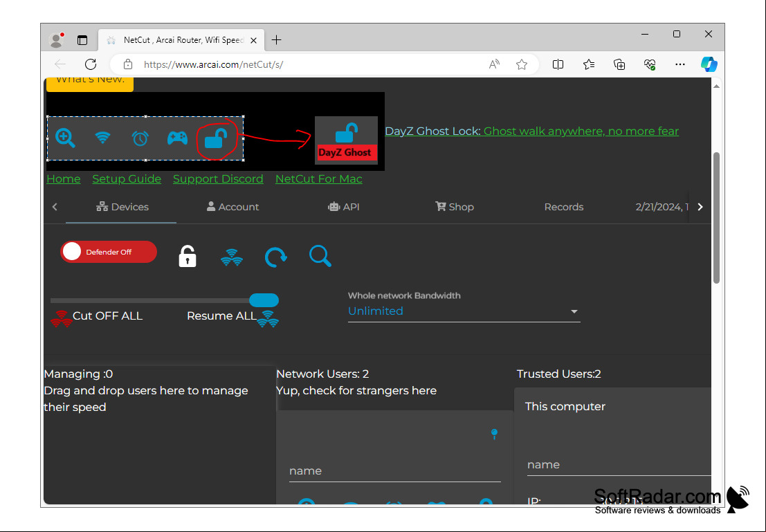Click the page vertical scrollbar thumb
This screenshot has height=532, width=766.
[716, 217]
